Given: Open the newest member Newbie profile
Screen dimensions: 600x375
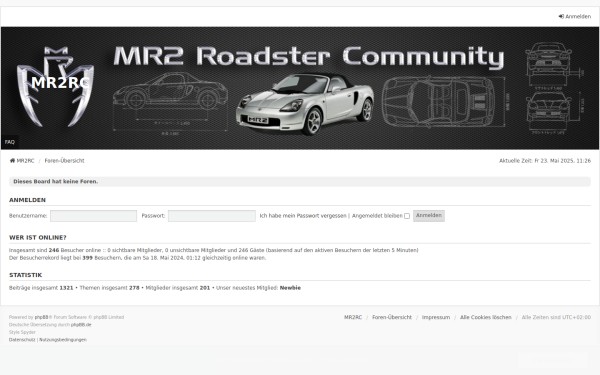Looking at the screenshot, I should [290, 288].
